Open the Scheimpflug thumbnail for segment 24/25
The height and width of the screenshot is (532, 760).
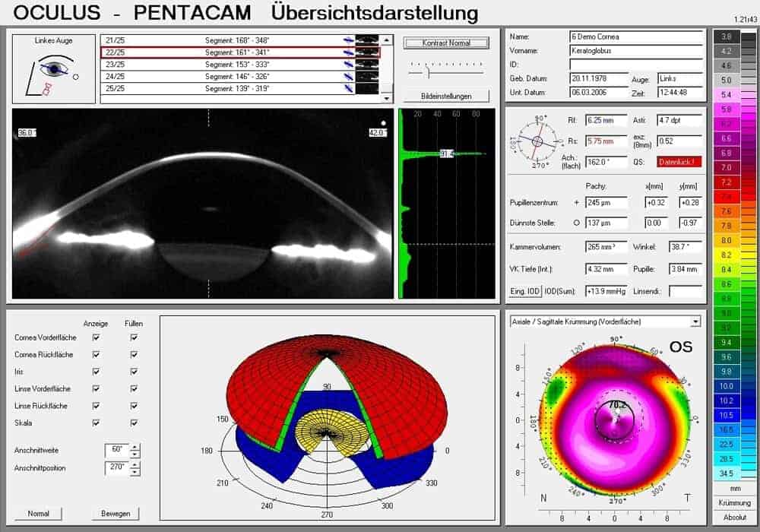[x=367, y=77]
